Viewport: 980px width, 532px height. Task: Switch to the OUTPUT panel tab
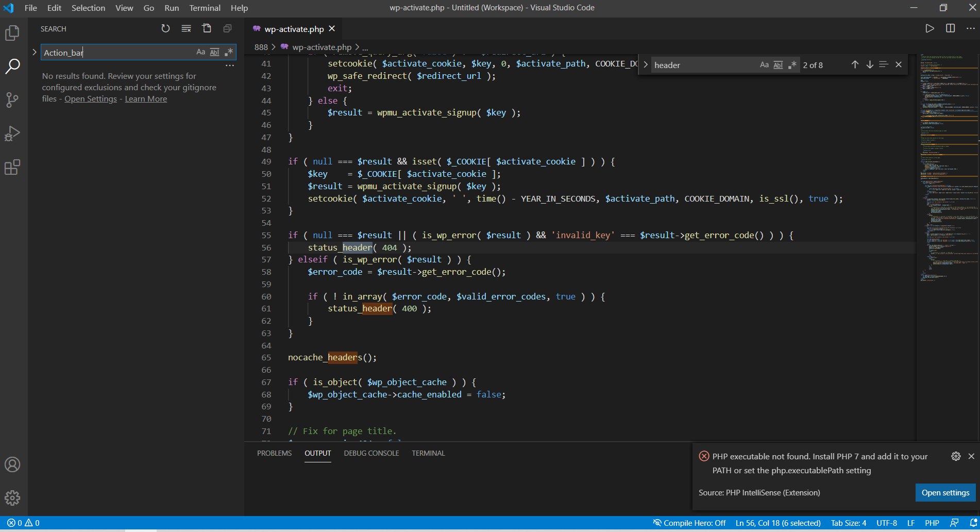pos(317,453)
